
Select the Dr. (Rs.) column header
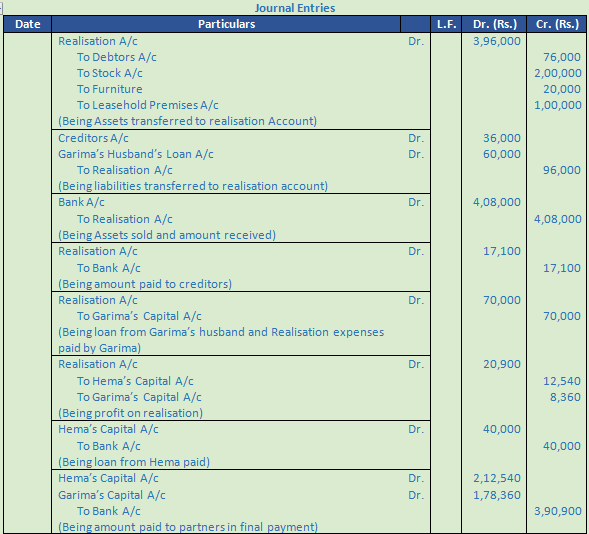pyautogui.click(x=494, y=24)
